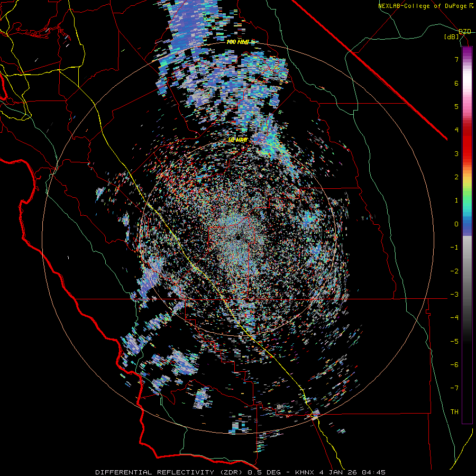Click the 7 value on the dB scale

456,59
